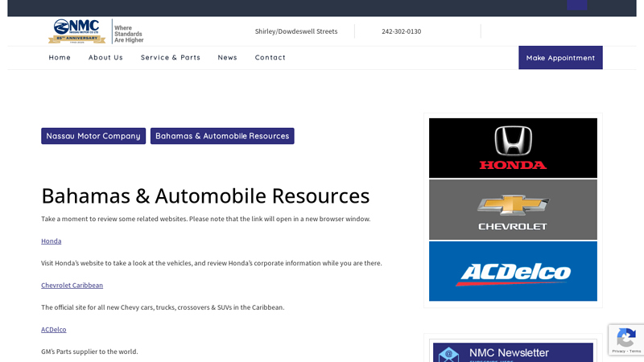Open the Honda text link
The width and height of the screenshot is (644, 362).
coord(51,241)
